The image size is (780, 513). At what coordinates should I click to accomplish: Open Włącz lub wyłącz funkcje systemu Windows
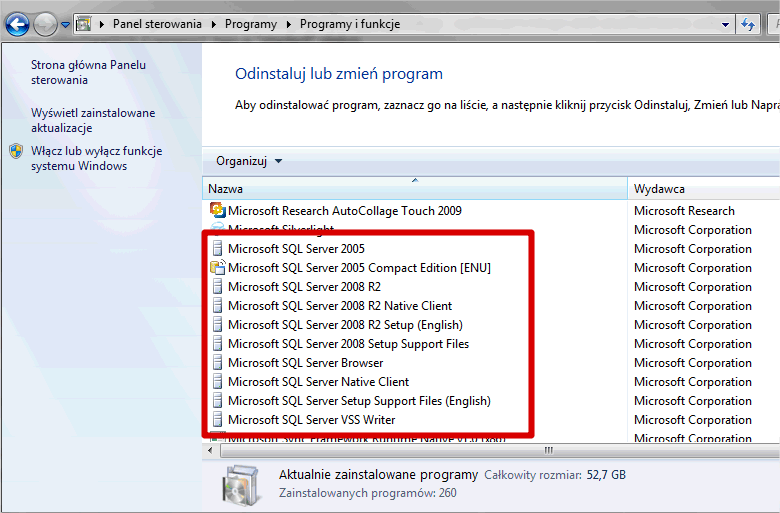97,158
